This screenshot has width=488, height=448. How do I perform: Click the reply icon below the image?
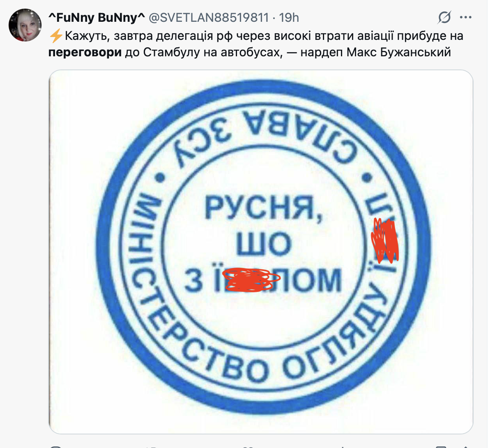(x=56, y=446)
